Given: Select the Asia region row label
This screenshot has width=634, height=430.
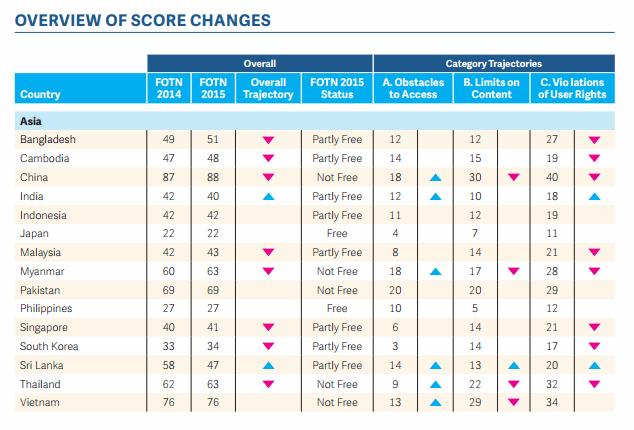Looking at the screenshot, I should pos(30,120).
